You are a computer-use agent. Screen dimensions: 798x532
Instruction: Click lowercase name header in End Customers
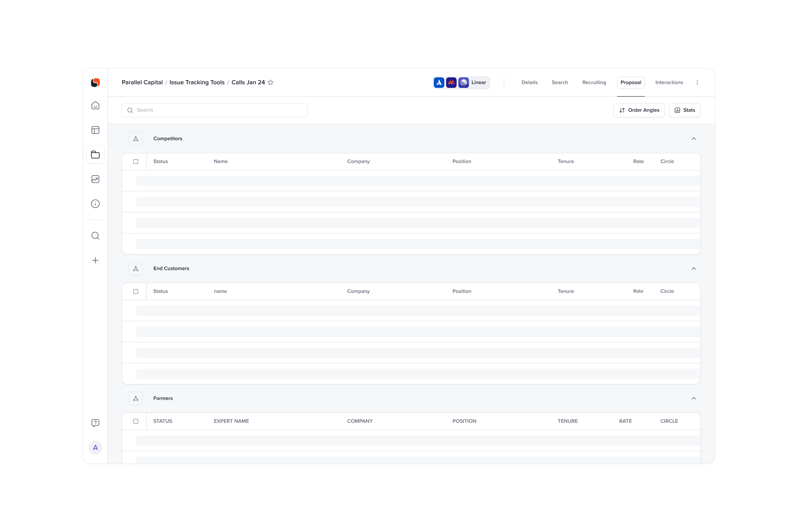click(220, 291)
